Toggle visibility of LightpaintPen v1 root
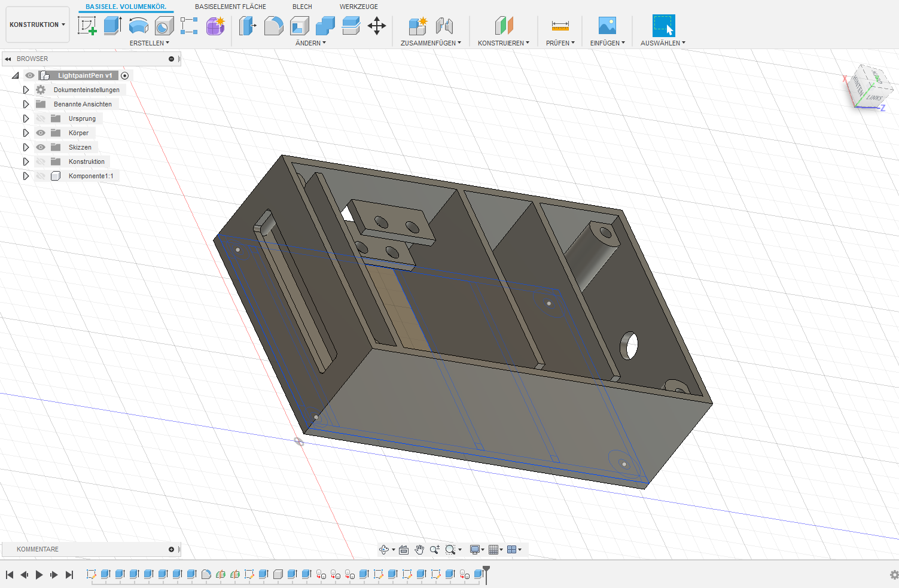This screenshot has width=899, height=588. pos(29,75)
